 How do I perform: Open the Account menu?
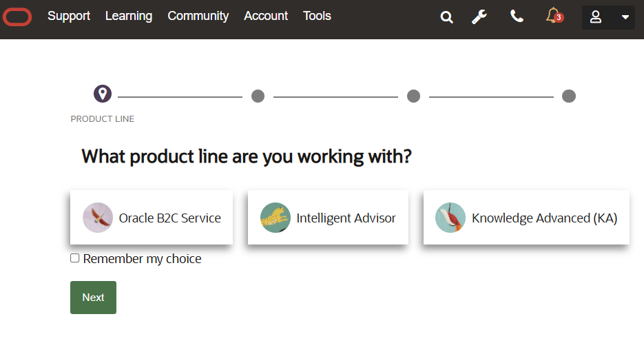pos(266,16)
